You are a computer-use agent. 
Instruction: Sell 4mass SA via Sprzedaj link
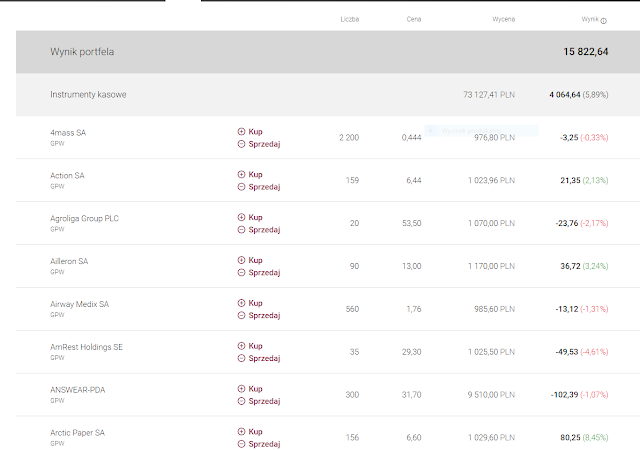coord(264,144)
